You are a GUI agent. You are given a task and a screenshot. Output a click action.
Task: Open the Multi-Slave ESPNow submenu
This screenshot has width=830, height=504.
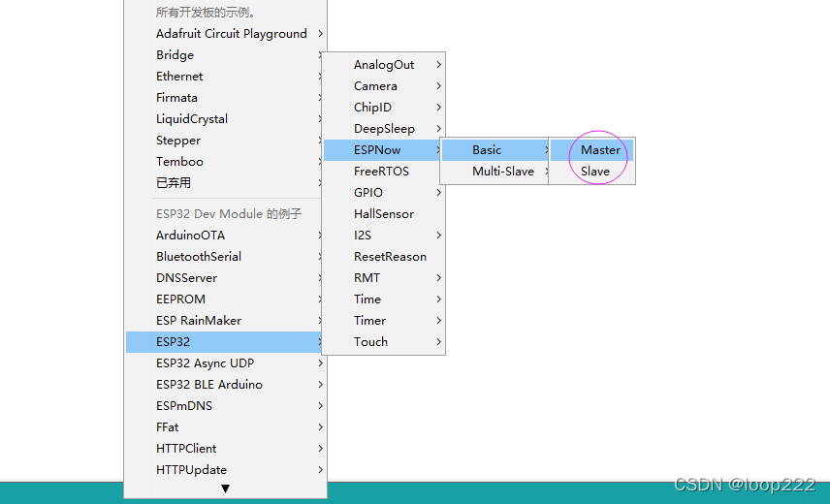495,172
